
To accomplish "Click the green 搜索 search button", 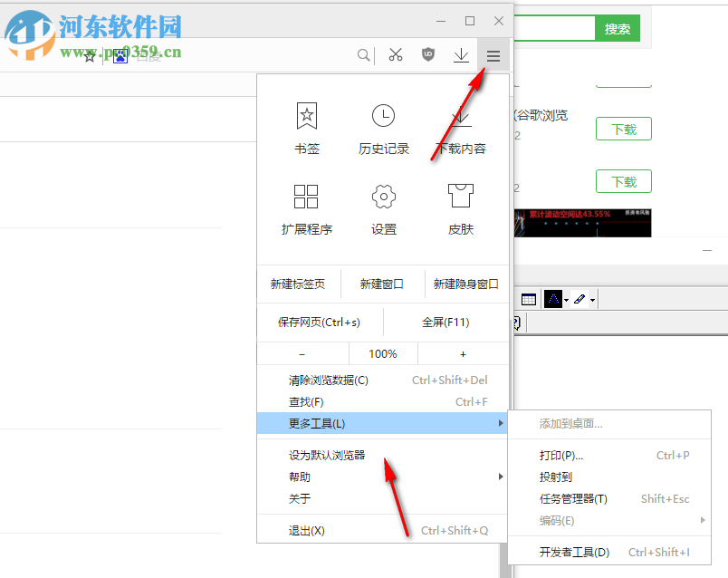I will [x=617, y=28].
